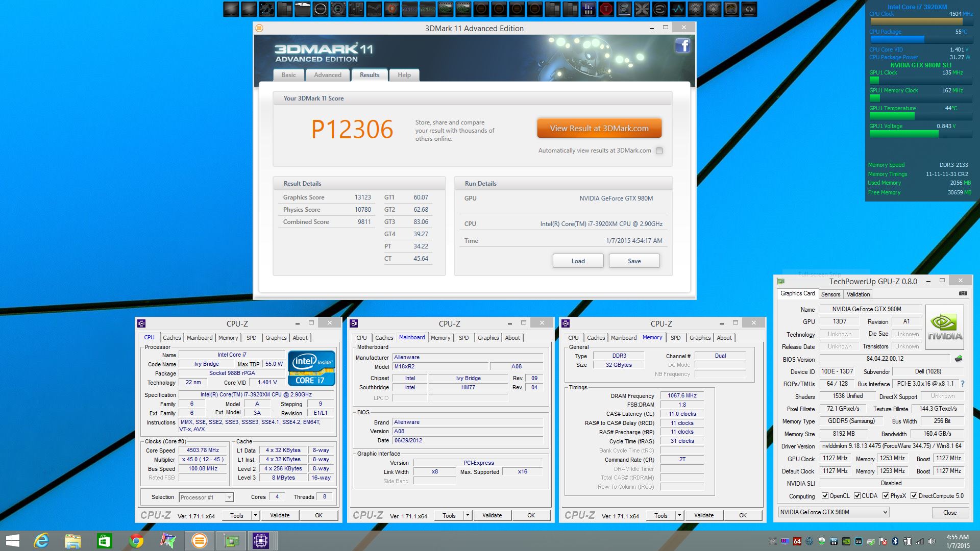Toggle Automatically view results at 3DMark.com checkbox
Screen dimensions: 980x551
pyautogui.click(x=659, y=151)
